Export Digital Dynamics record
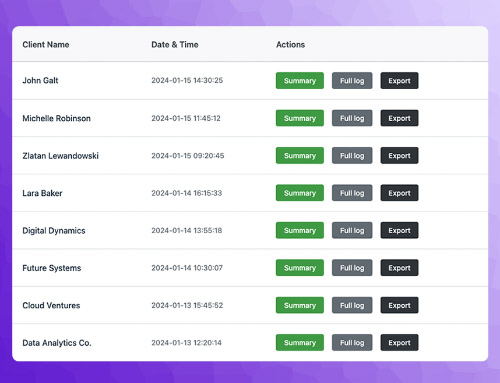The width and height of the screenshot is (500, 383). coord(399,230)
